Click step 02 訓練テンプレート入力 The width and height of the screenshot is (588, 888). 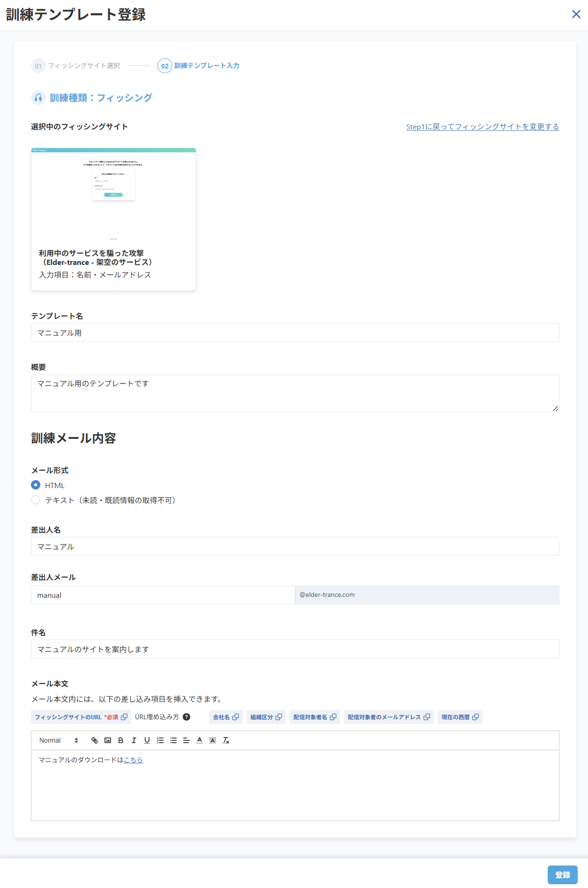pos(199,66)
